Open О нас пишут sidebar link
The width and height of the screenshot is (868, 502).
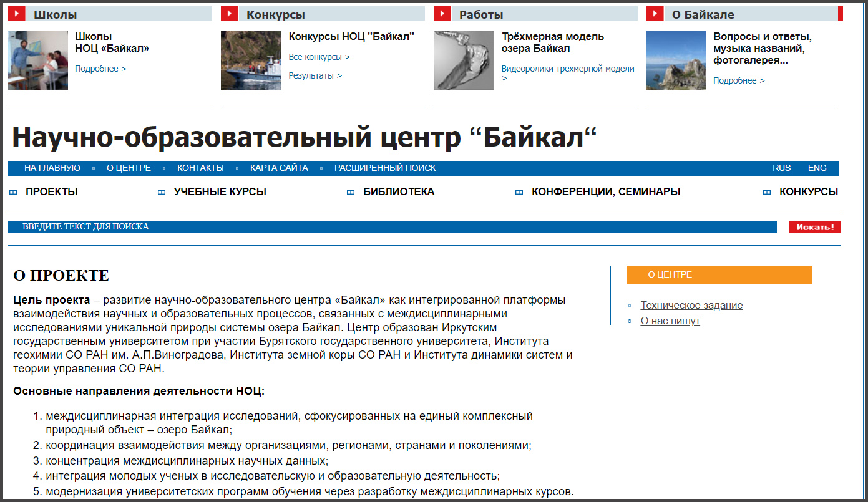[x=670, y=321]
